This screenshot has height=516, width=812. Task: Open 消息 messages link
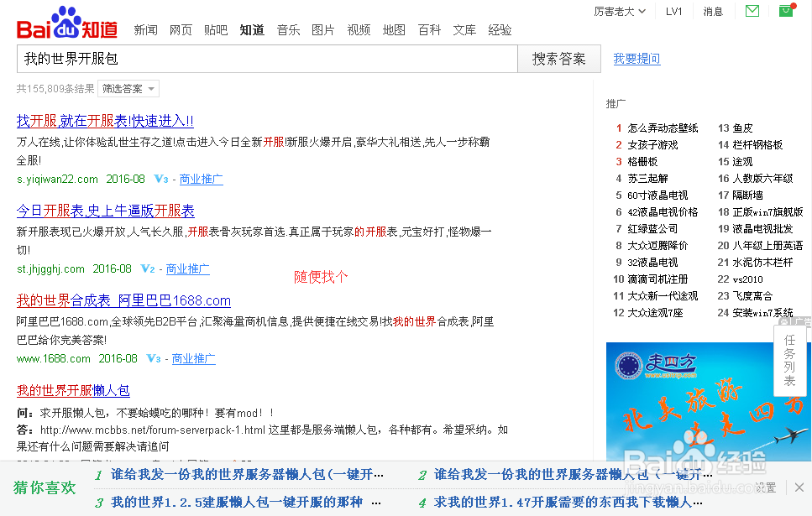(x=713, y=12)
